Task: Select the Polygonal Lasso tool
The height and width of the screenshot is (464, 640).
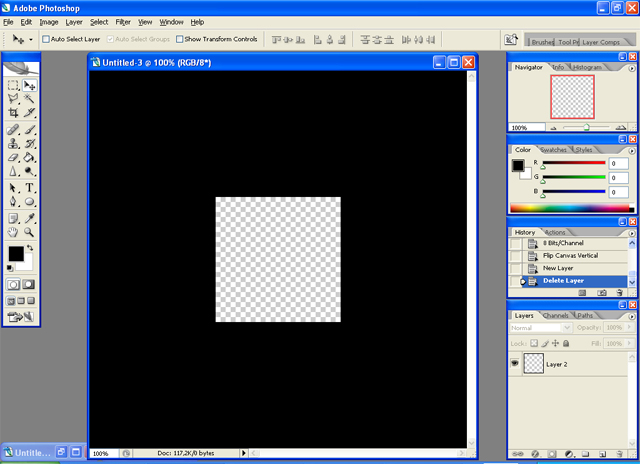Action: pyautogui.click(x=13, y=99)
